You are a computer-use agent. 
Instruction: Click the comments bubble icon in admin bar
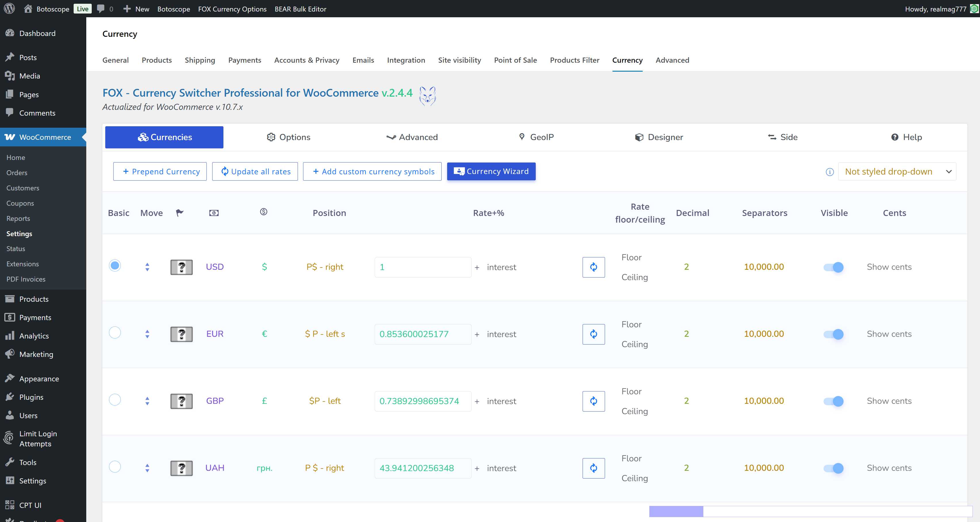point(101,8)
